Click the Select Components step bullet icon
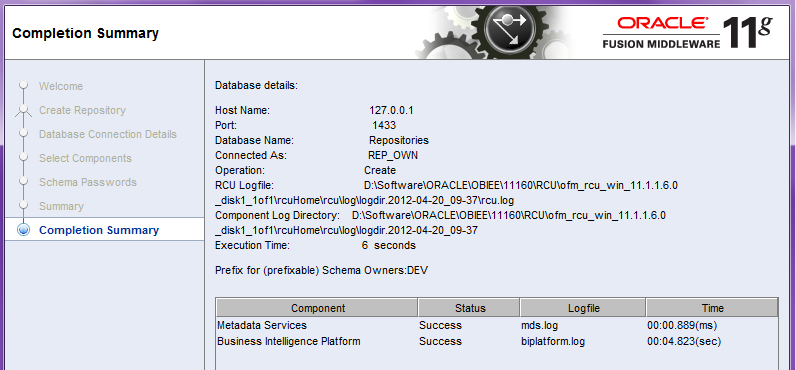This screenshot has height=370, width=796. point(23,157)
